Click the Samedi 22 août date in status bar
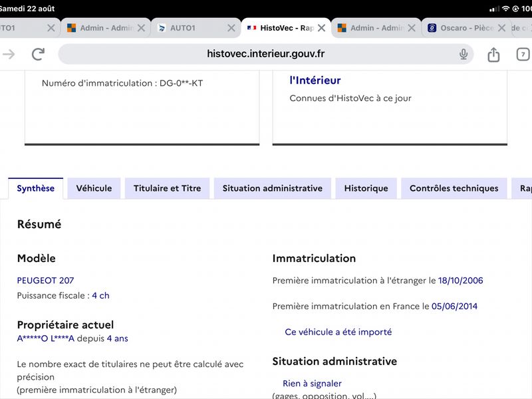The height and width of the screenshot is (399, 532). [27, 9]
